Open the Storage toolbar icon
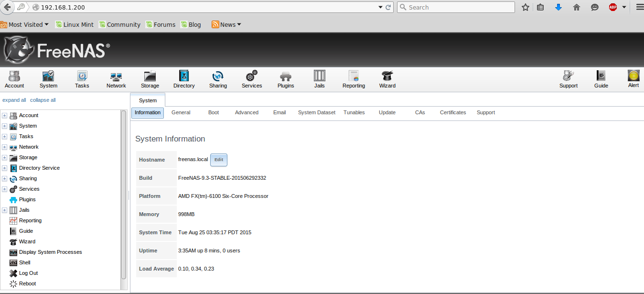Image resolution: width=644 pixels, height=294 pixels. click(150, 79)
